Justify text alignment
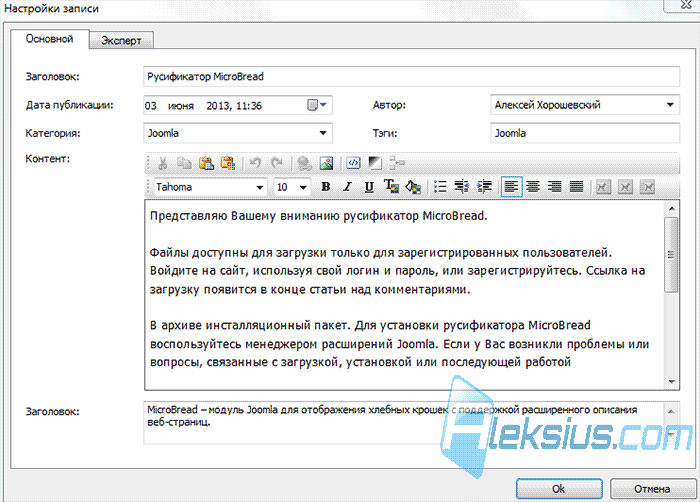The height and width of the screenshot is (502, 700). 576,187
